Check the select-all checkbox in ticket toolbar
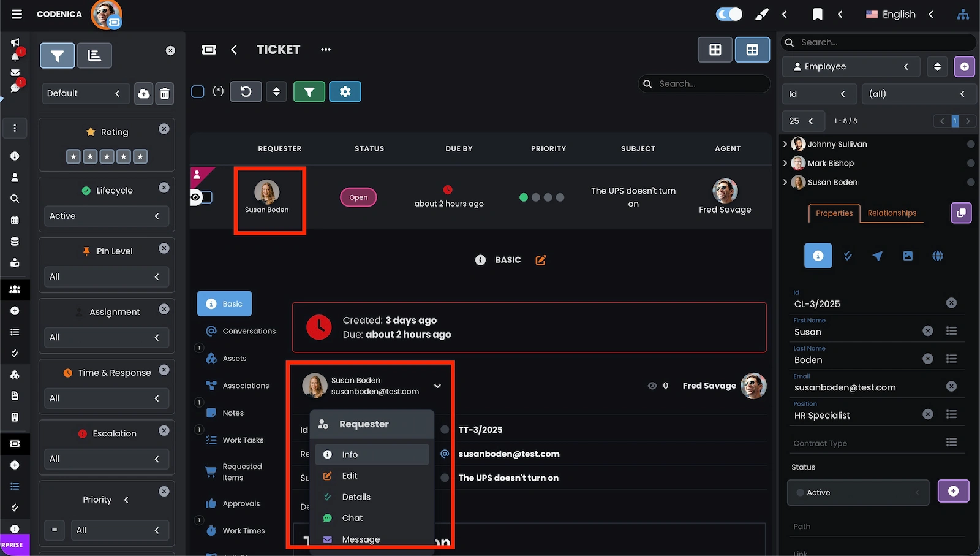Image resolution: width=980 pixels, height=556 pixels. (x=198, y=92)
